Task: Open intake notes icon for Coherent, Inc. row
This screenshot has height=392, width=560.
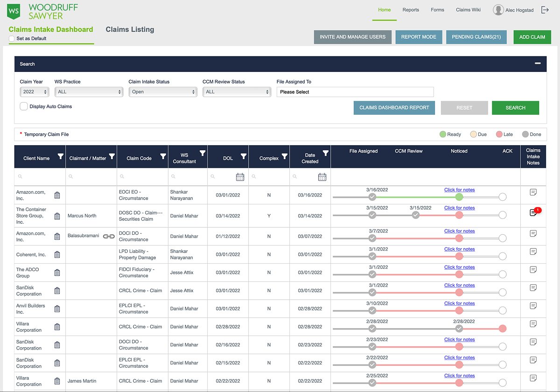Action: click(x=533, y=252)
